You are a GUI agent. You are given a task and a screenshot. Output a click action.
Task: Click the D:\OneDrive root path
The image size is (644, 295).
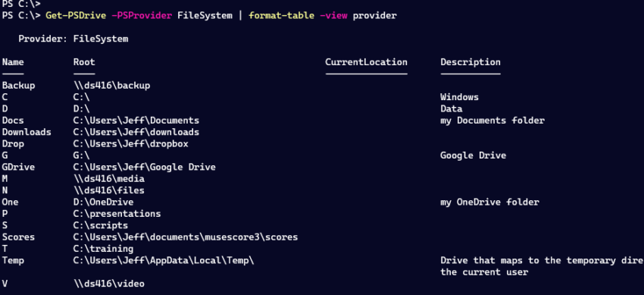[104, 202]
